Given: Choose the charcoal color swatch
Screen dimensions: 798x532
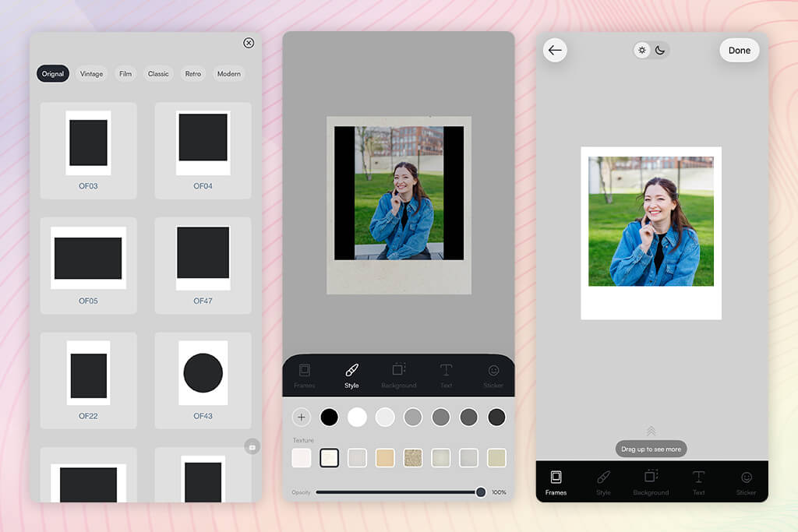Looking at the screenshot, I should pos(496,417).
